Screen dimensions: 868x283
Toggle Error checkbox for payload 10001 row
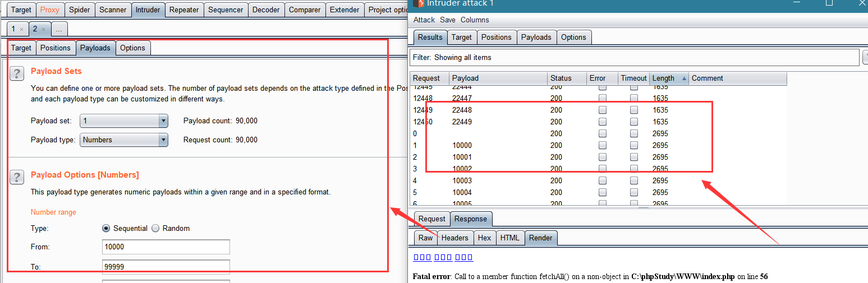tap(602, 157)
